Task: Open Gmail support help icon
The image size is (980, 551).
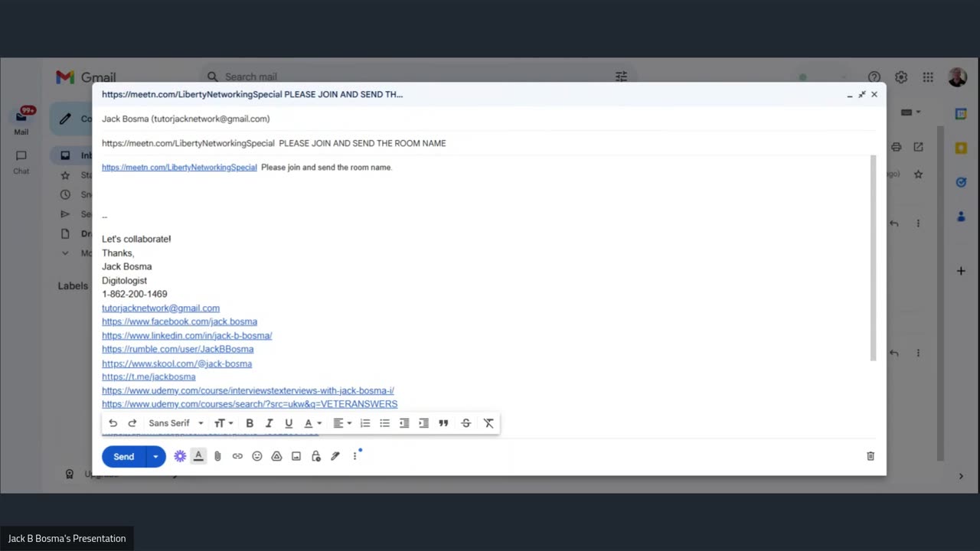Action: 874,77
